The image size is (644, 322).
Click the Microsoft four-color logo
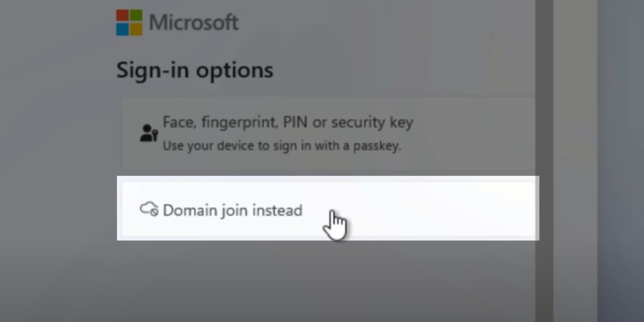130,22
